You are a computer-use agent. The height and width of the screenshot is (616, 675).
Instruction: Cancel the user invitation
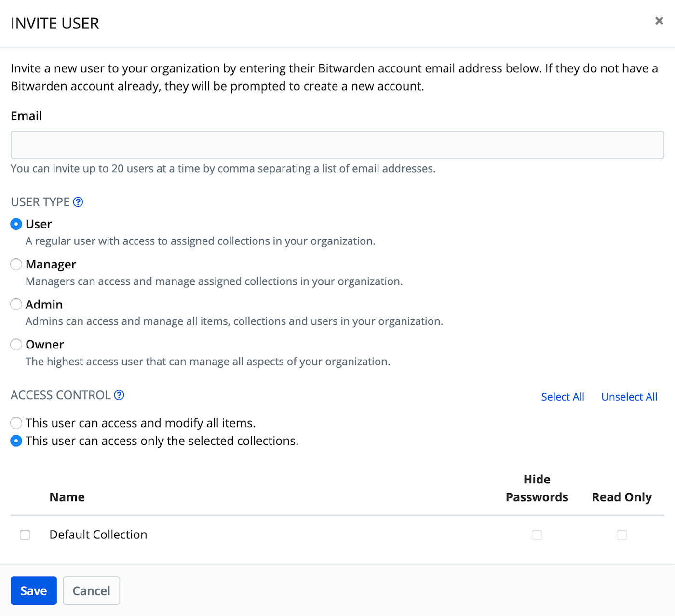pyautogui.click(x=91, y=590)
